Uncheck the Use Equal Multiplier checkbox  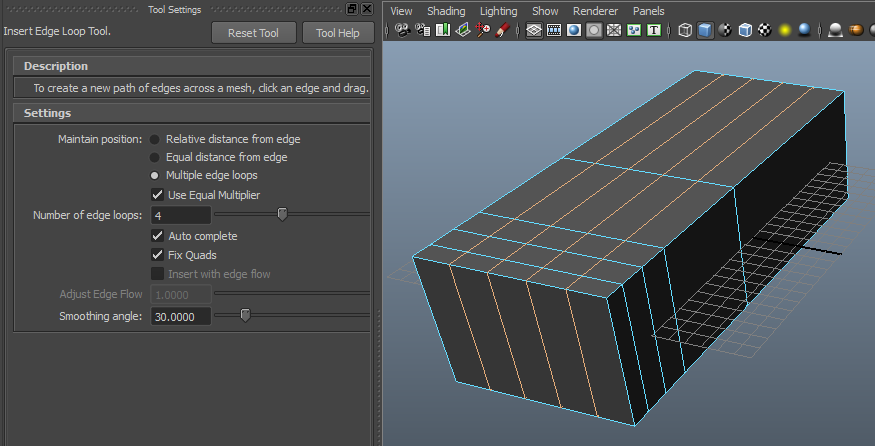[x=157, y=194]
